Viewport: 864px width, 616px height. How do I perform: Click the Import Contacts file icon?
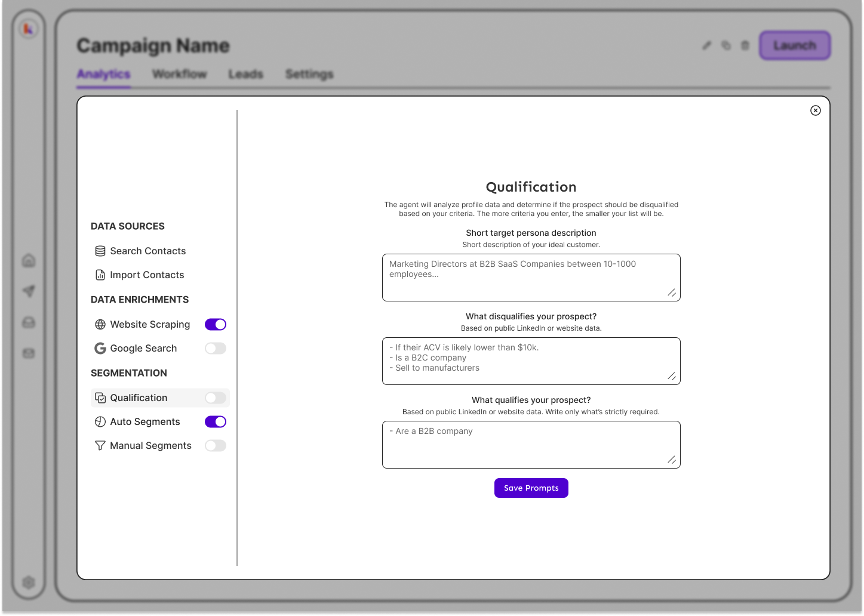click(x=100, y=275)
